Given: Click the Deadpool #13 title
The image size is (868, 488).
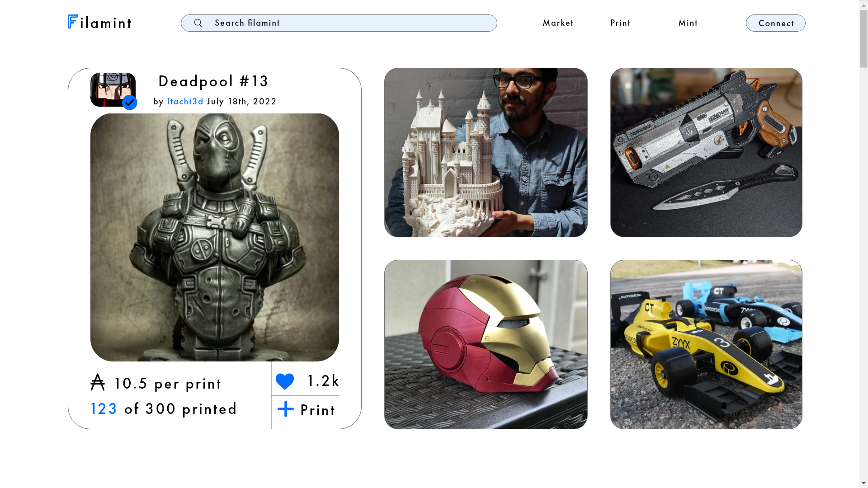Looking at the screenshot, I should pos(213,81).
